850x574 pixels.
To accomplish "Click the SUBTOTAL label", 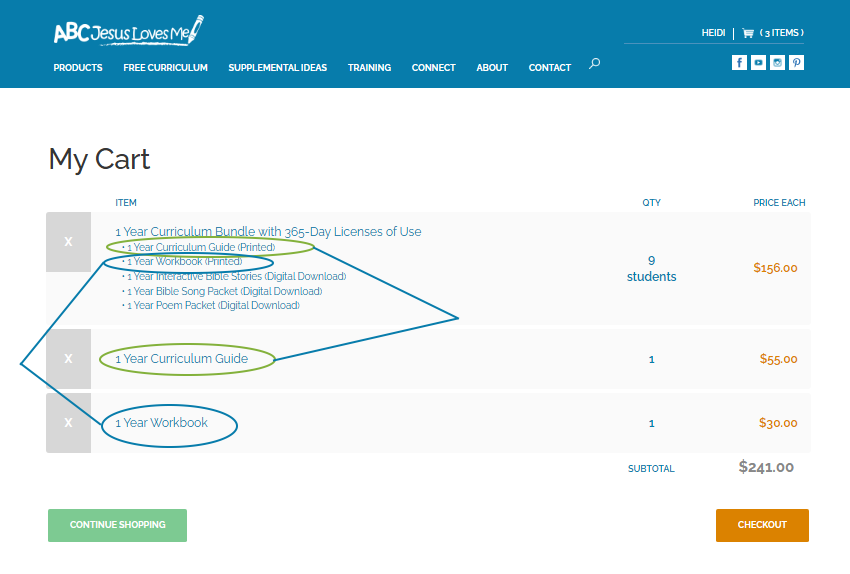I will [651, 469].
